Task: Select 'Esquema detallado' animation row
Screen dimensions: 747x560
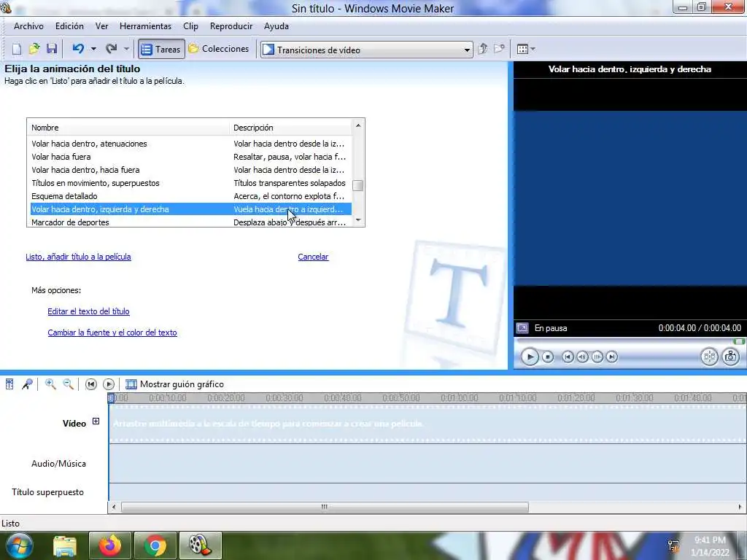Action: 191,196
